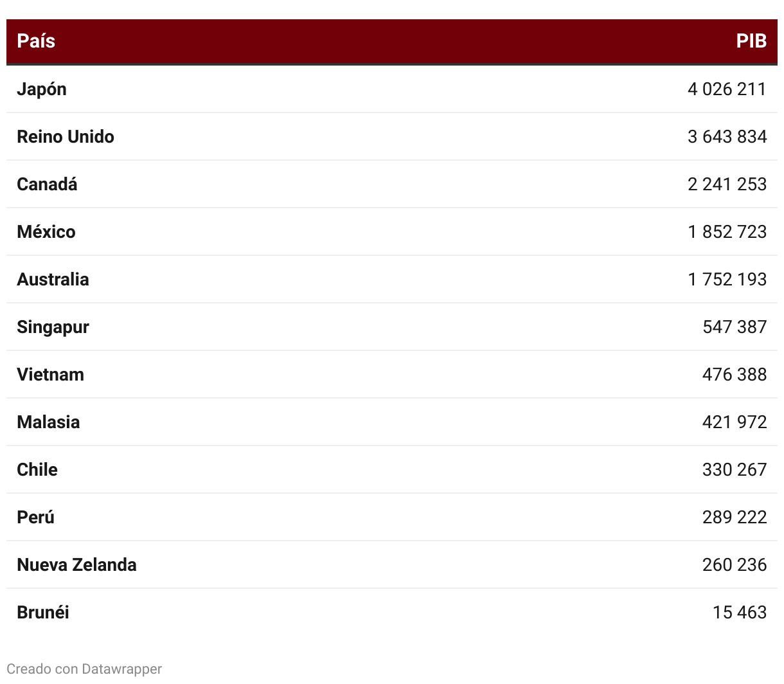Click the Brunéi country name
The image size is (784, 684).
pos(43,612)
